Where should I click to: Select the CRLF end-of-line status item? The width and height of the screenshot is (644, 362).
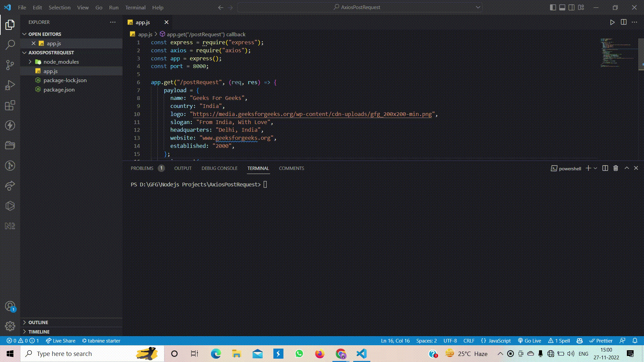(469, 341)
